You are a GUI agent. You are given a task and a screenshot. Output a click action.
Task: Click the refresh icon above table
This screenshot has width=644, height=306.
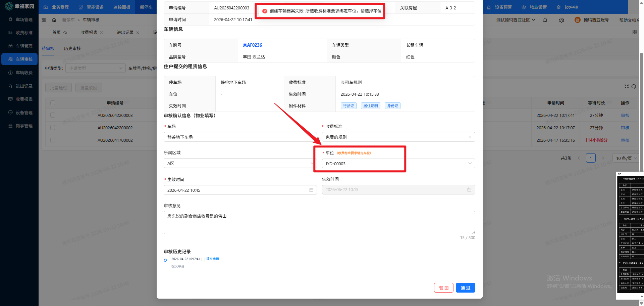pos(634,87)
